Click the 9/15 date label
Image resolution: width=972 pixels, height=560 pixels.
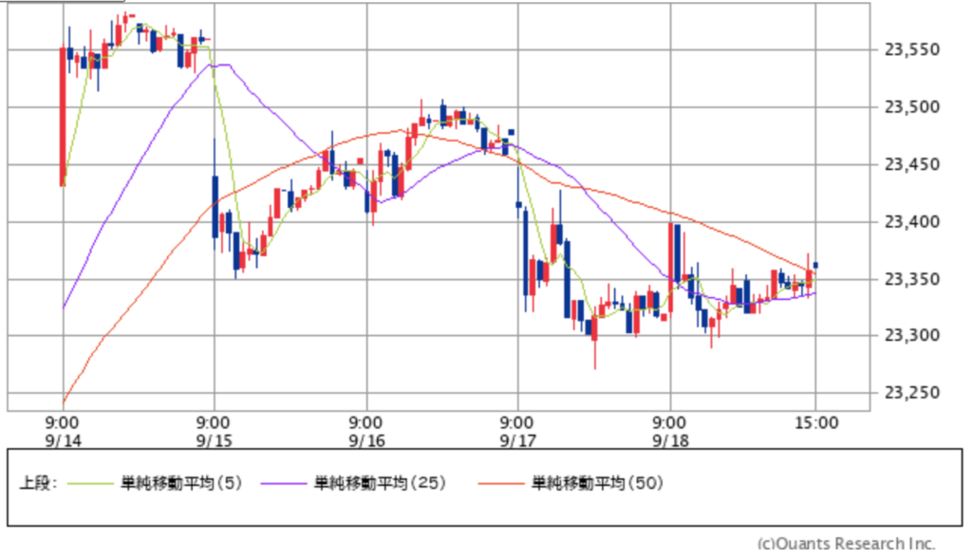214,441
